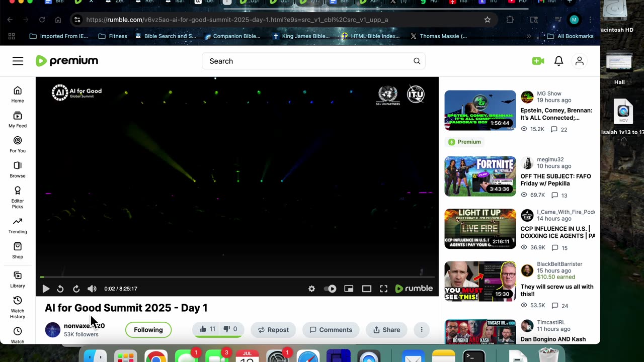Click the Rumble premium logo
This screenshot has height=362, width=644.
(x=67, y=61)
